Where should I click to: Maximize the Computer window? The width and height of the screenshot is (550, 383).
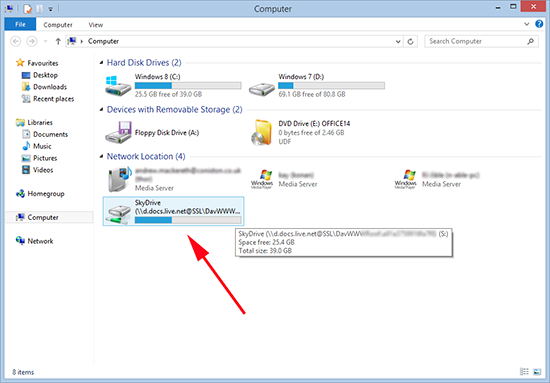(513, 7)
